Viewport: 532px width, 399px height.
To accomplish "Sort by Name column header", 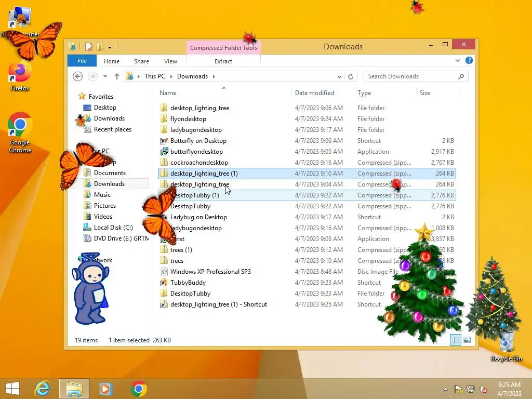I will click(168, 93).
